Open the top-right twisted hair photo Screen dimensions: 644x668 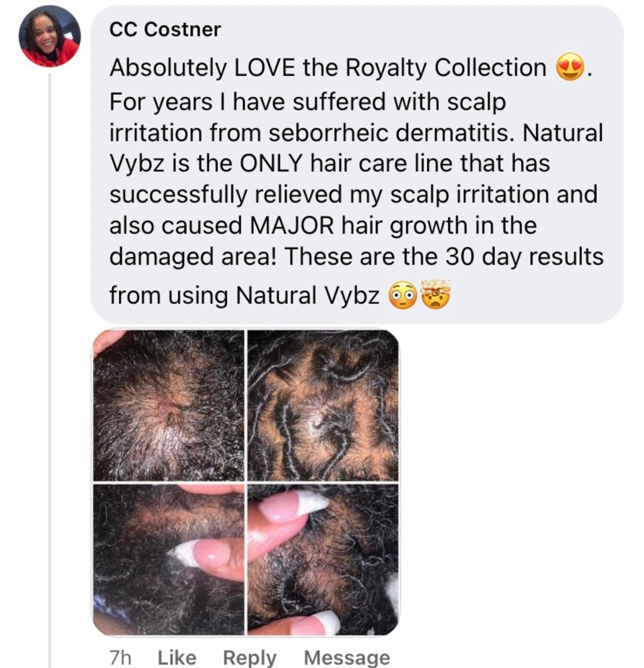[324, 405]
